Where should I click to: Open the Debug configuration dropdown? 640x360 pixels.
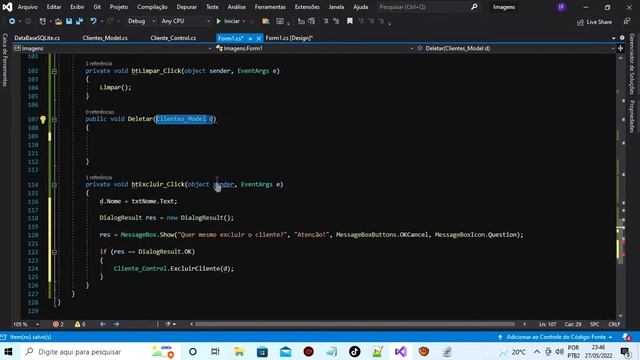coord(141,21)
